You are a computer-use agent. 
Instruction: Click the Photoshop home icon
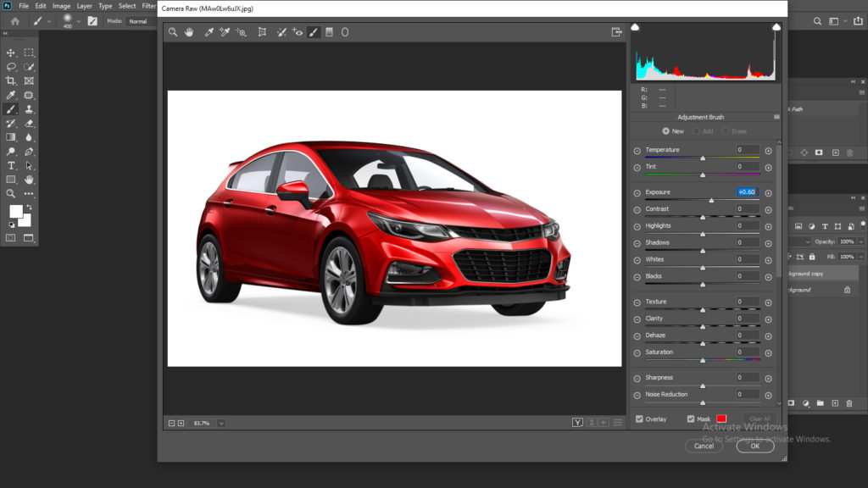(15, 21)
